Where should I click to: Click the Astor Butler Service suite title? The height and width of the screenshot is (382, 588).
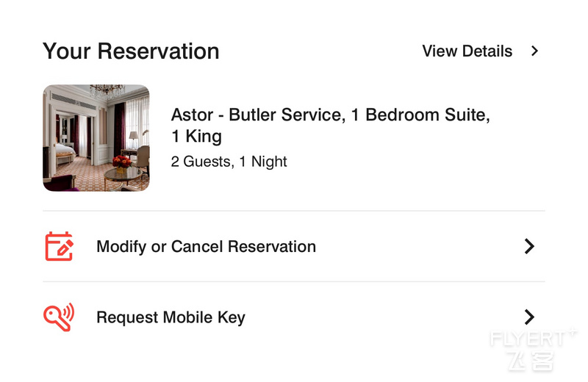tap(330, 125)
